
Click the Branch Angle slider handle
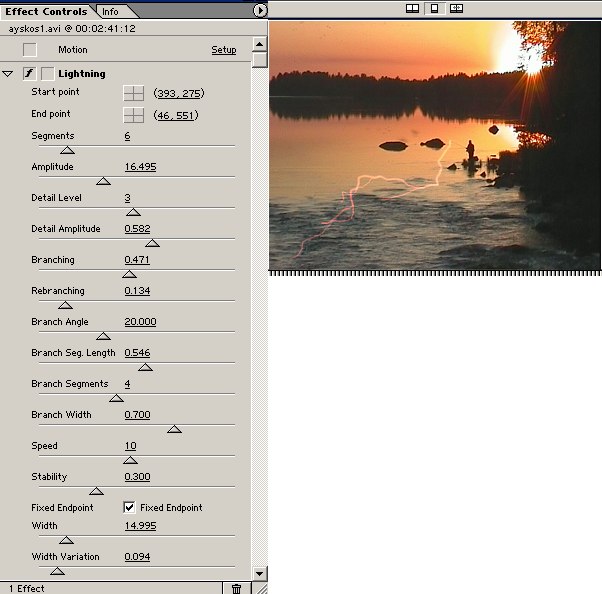[x=103, y=337]
